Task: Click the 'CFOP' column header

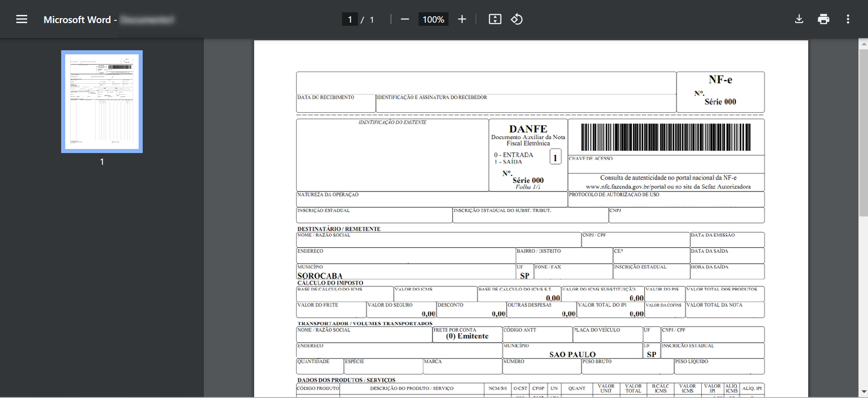Action: [539, 388]
